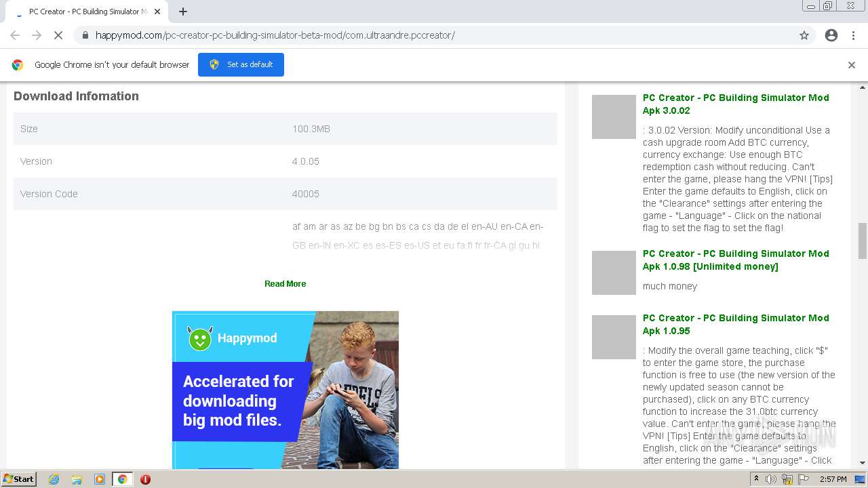868x488 pixels.
Task: Stop loading the page
Action: click(58, 35)
